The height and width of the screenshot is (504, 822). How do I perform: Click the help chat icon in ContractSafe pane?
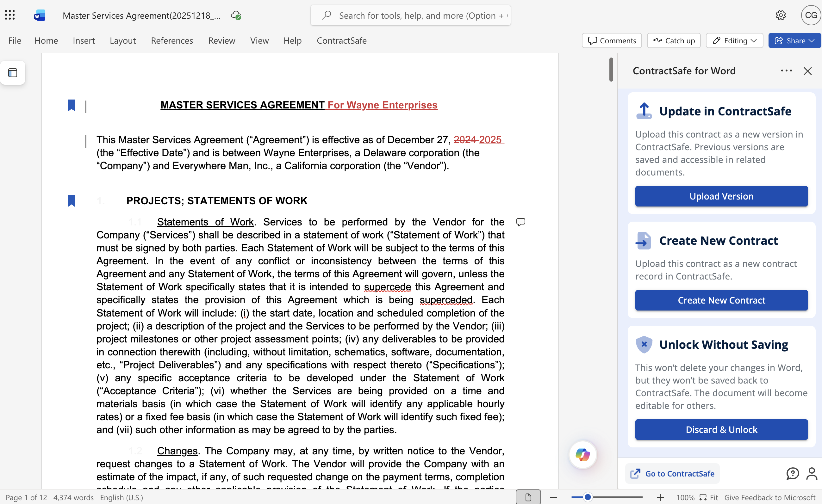point(792,473)
